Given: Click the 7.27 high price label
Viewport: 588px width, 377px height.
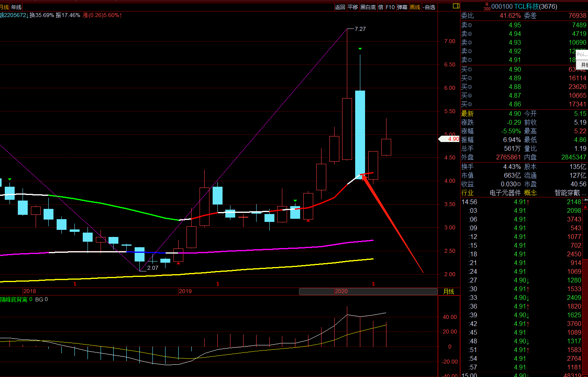Looking at the screenshot, I should click(x=360, y=29).
